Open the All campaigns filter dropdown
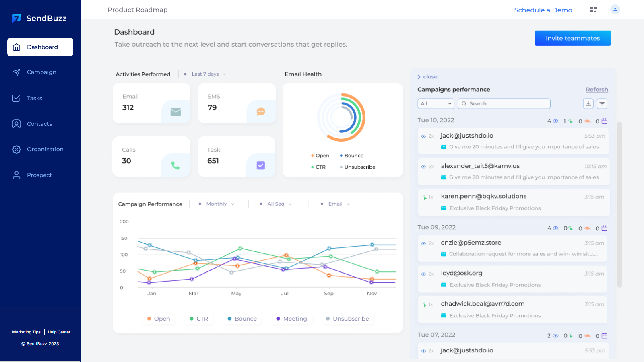 (x=436, y=103)
